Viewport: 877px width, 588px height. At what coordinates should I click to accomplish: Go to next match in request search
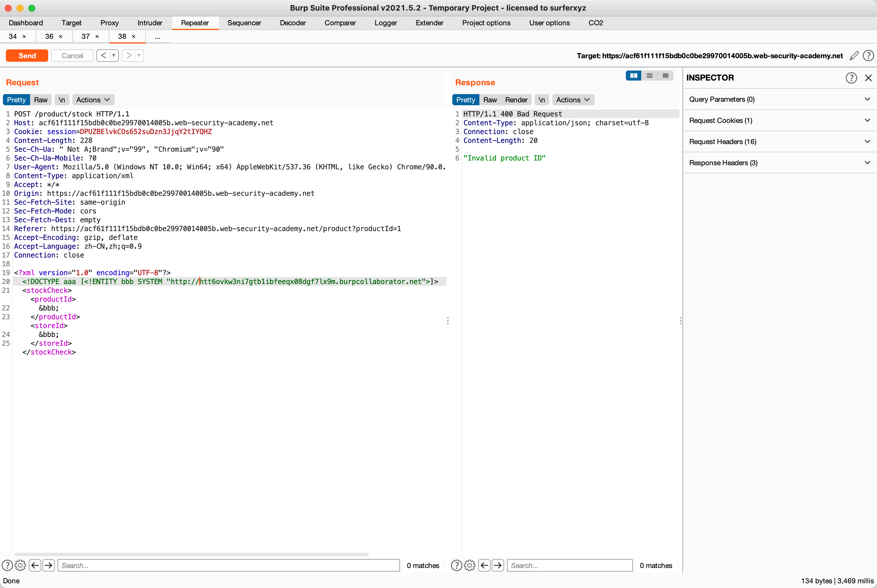[x=49, y=565]
